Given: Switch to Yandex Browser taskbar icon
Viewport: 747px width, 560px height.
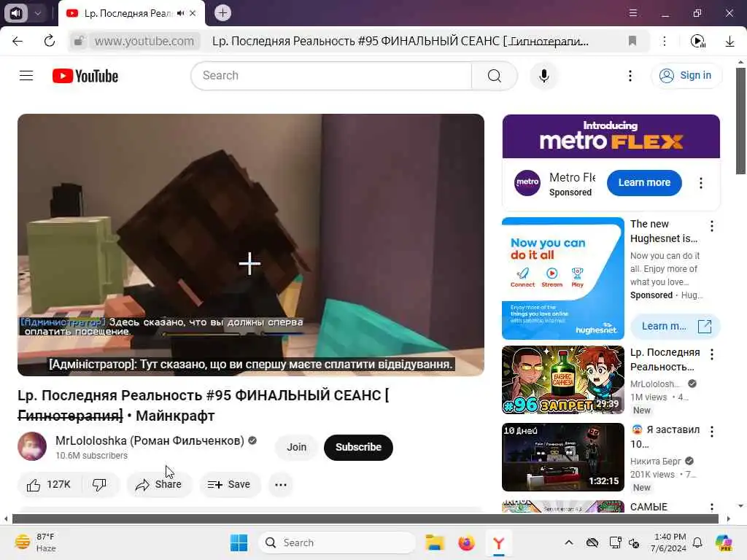Looking at the screenshot, I should pos(498,542).
